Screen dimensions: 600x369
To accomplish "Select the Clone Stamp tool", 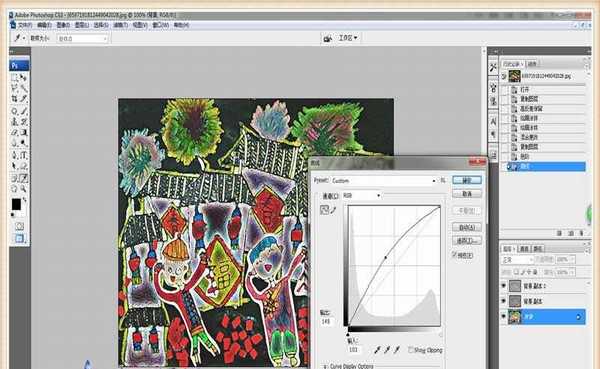I will [x=15, y=122].
